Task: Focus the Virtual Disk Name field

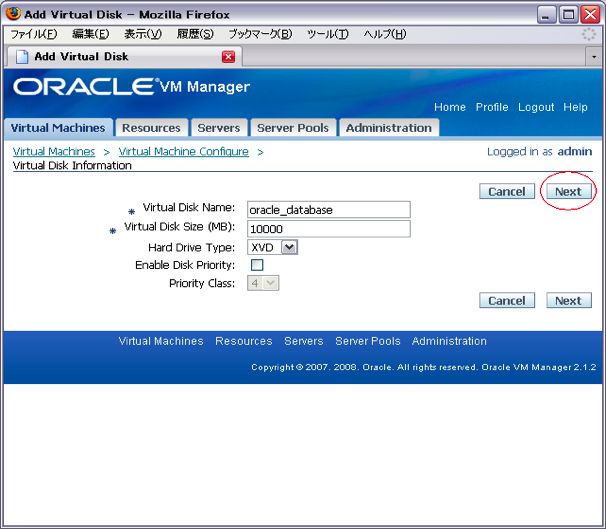Action: coord(329,209)
